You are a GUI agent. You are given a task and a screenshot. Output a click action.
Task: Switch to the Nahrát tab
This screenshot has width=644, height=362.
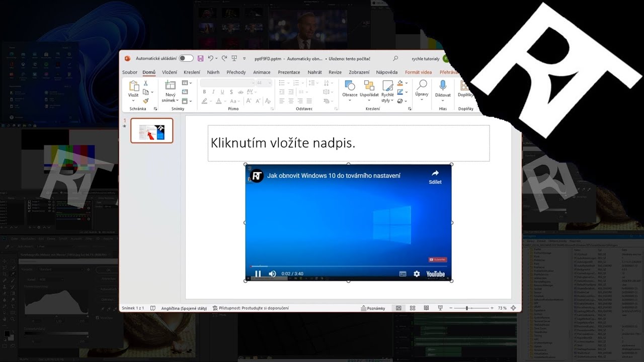coord(315,72)
